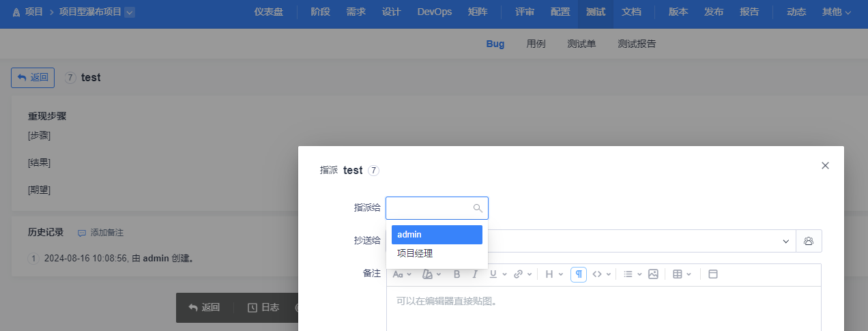Click the bullet list icon
Screen dimensions: 868x331
pyautogui.click(x=628, y=274)
